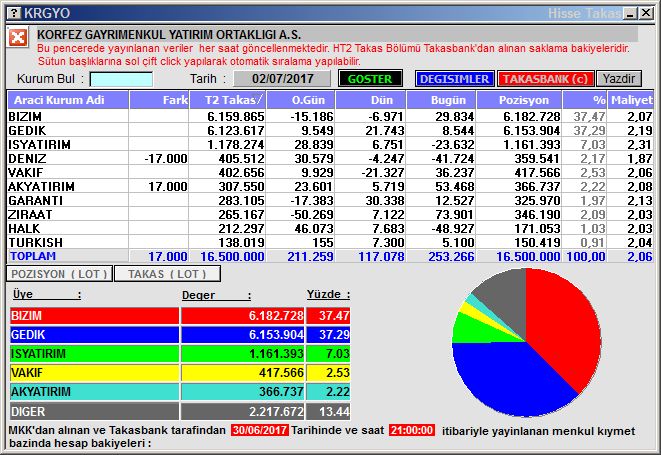
Task: Close the KRGYO window with title bar X
Action: (x=645, y=13)
